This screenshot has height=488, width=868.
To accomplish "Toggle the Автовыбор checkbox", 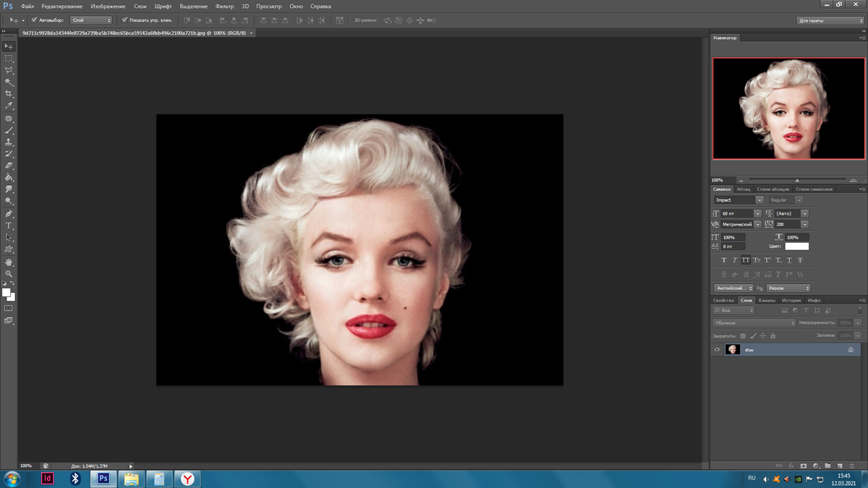I will 34,20.
